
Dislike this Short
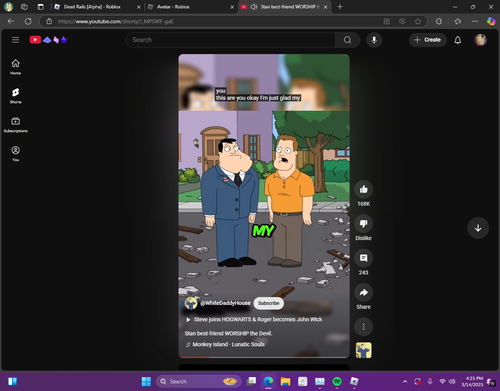point(363,224)
